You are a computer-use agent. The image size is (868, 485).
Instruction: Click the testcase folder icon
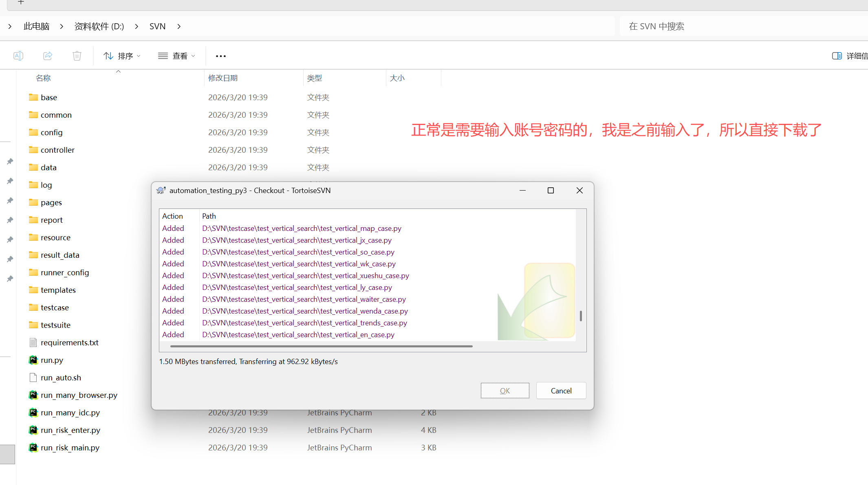pyautogui.click(x=33, y=307)
